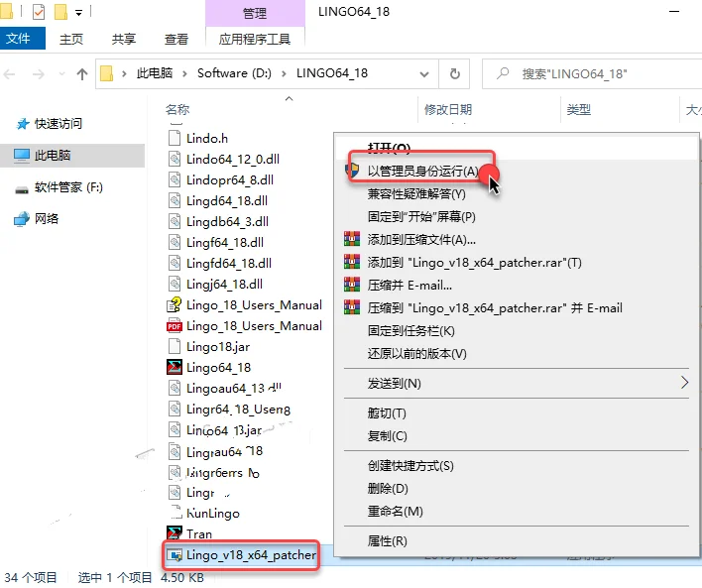
Task: Select the Tran application icon
Action: click(x=175, y=533)
